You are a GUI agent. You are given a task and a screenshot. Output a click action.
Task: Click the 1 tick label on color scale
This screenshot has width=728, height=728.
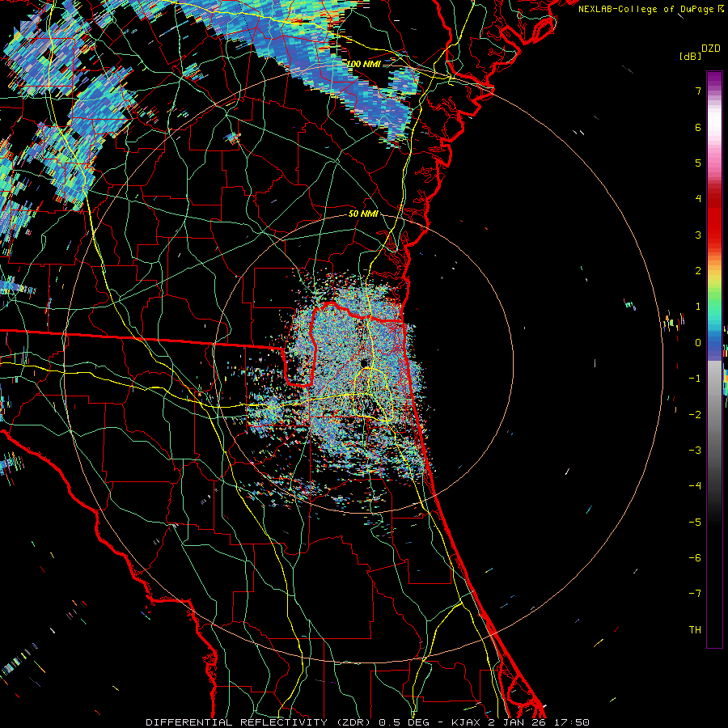[698, 307]
